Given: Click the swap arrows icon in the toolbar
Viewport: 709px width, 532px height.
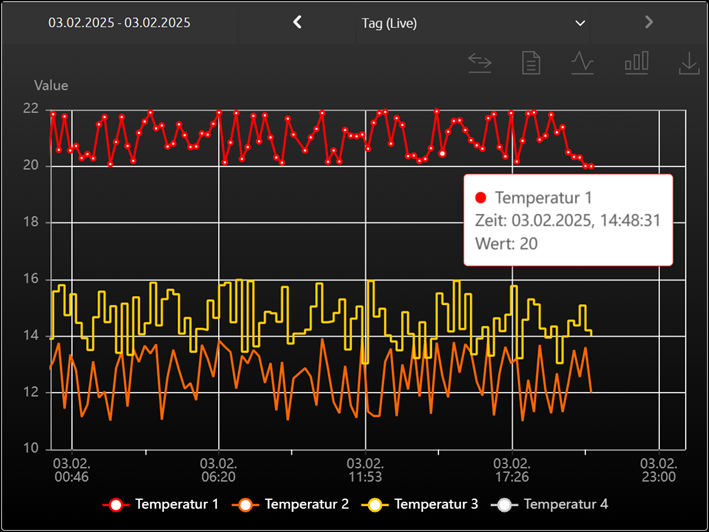Looking at the screenshot, I should 480,63.
